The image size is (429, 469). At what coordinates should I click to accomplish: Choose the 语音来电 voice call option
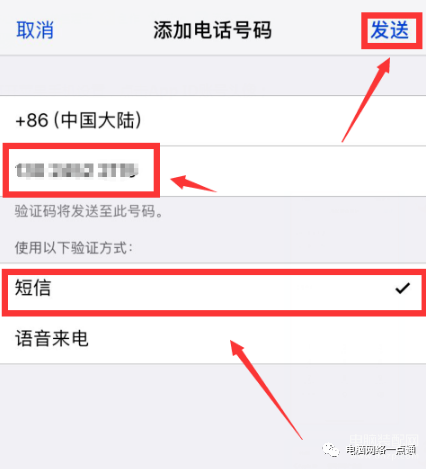click(213, 339)
